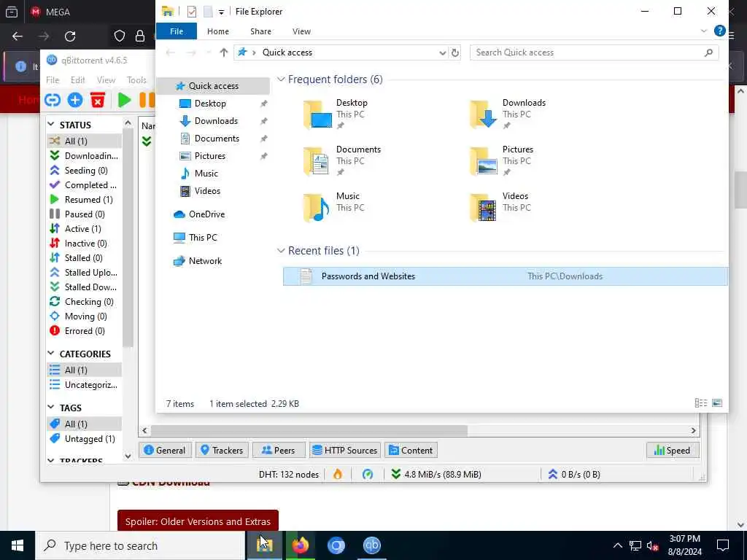Select Desktop in File Explorer navigation pane
This screenshot has width=747, height=560.
pyautogui.click(x=210, y=104)
